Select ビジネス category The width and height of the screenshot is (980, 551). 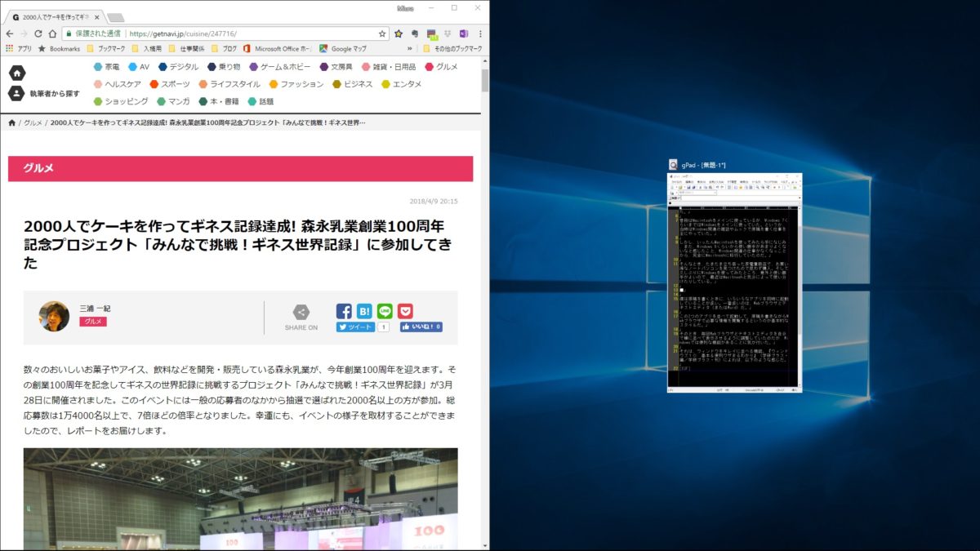pos(353,84)
